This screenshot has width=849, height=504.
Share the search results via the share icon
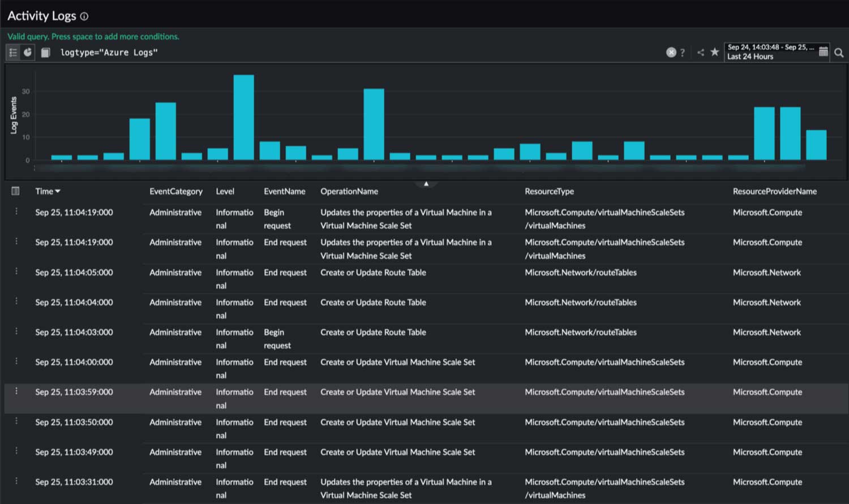point(700,52)
